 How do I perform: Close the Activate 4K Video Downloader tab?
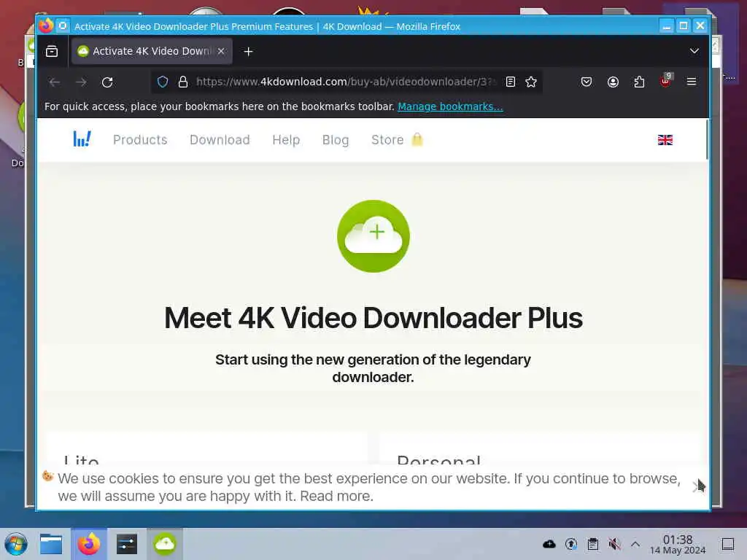point(221,51)
